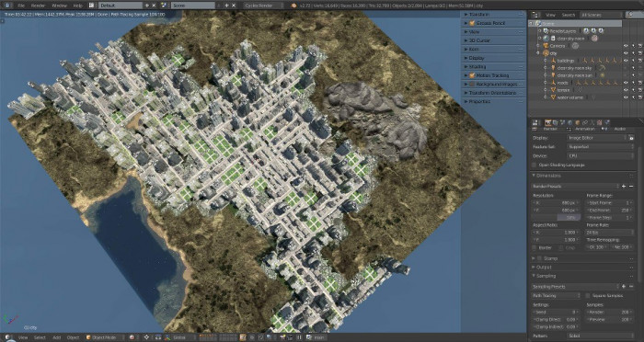
Task: Enable Open Shading Language checkbox
Action: click(534, 165)
